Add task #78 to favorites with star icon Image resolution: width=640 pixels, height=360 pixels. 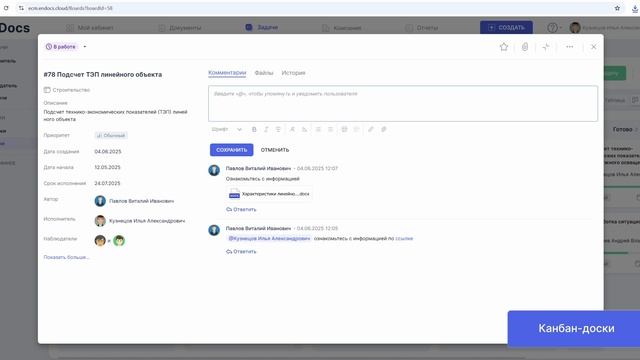(504, 47)
